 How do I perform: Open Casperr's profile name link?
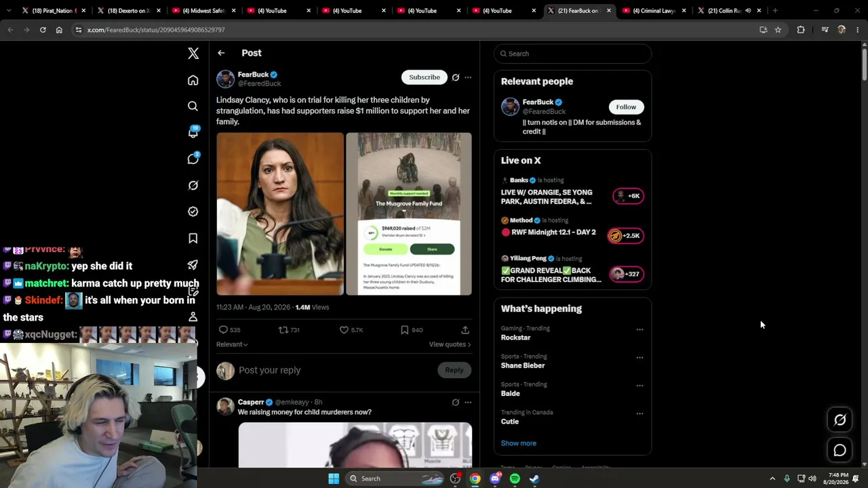point(251,402)
